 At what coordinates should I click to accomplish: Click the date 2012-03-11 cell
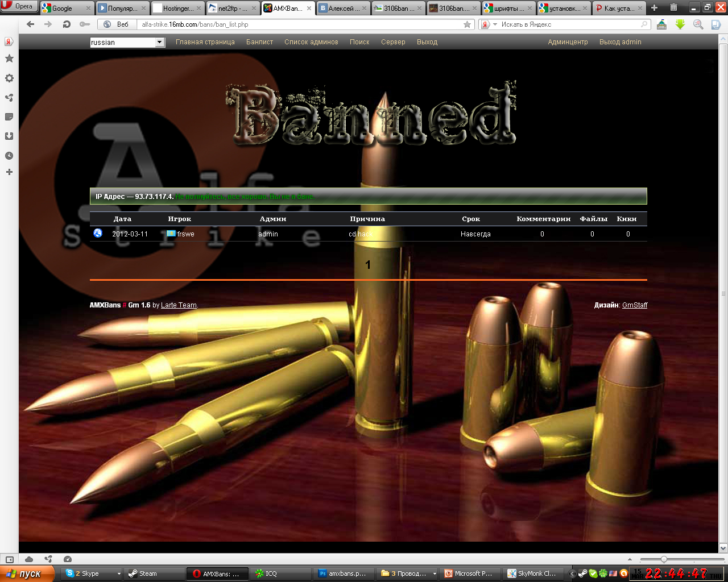pos(130,234)
